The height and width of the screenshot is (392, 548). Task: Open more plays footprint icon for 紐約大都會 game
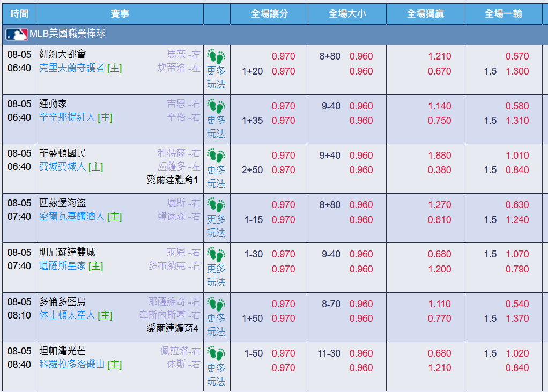click(x=216, y=57)
